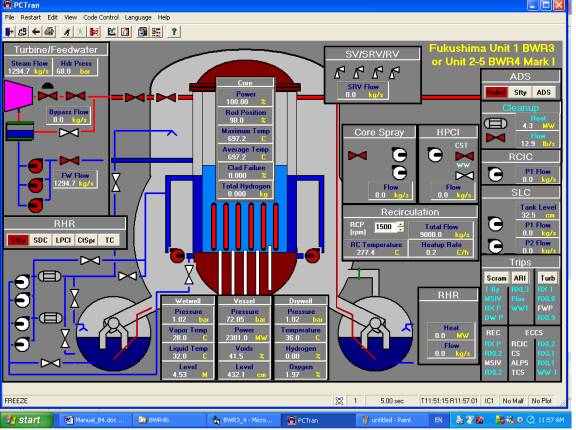Open the Code Control menu

(101, 17)
